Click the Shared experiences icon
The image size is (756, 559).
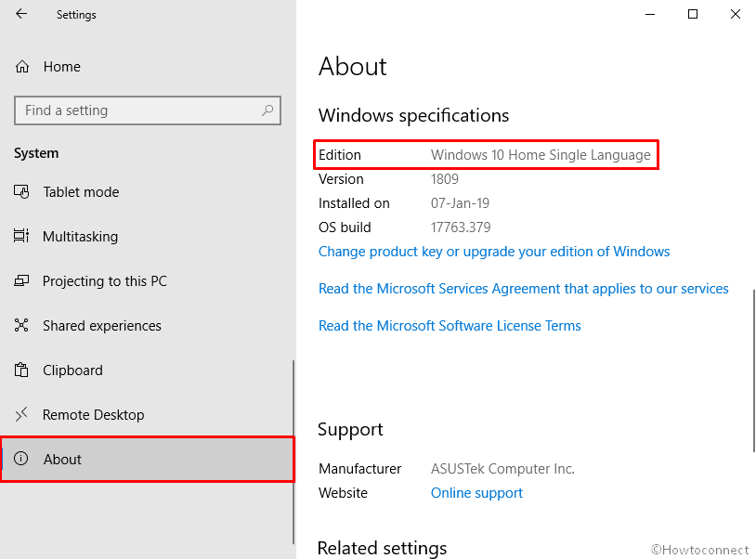tap(21, 325)
